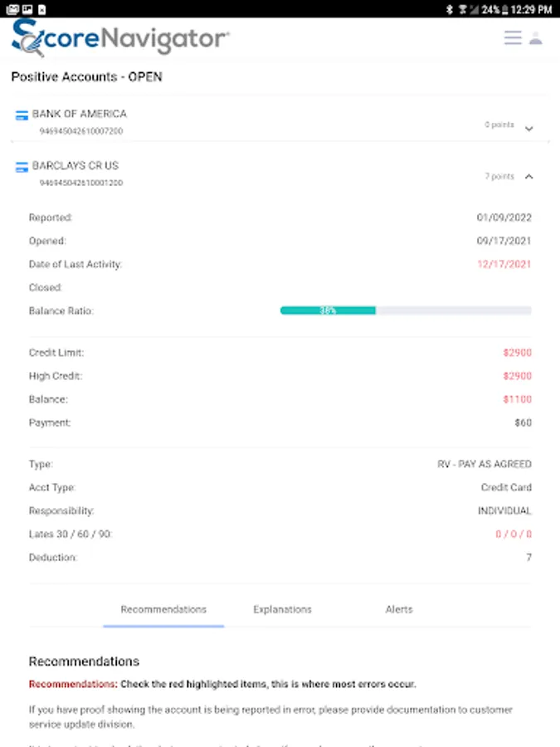Select the RV - PAY AS AGREED type value

tap(485, 464)
